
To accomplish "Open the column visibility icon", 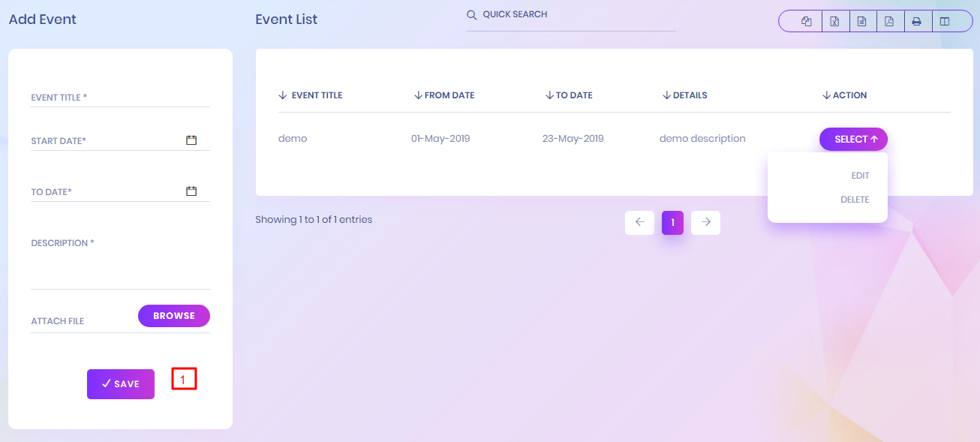I will [944, 22].
